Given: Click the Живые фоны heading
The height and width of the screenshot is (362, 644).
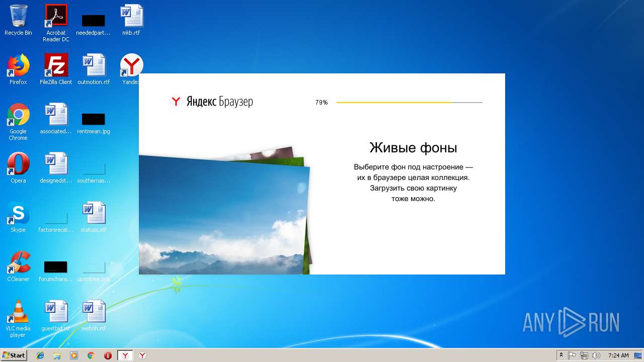Looking at the screenshot, I should (413, 148).
